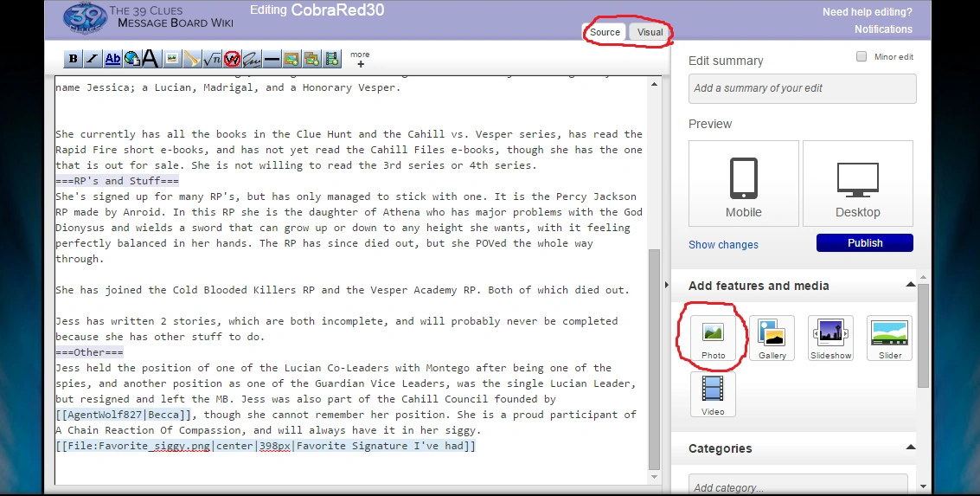
Task: Collapse the Add features and media section
Action: (x=910, y=285)
